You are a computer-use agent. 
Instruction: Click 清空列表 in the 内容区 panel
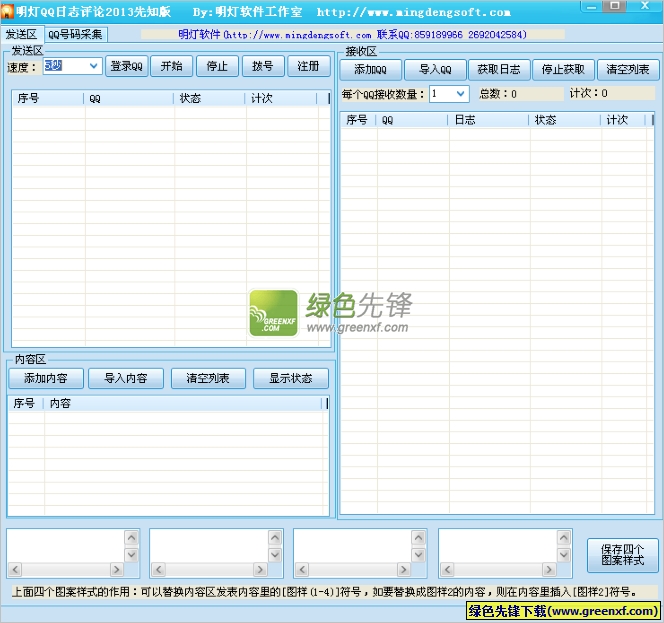[208, 378]
